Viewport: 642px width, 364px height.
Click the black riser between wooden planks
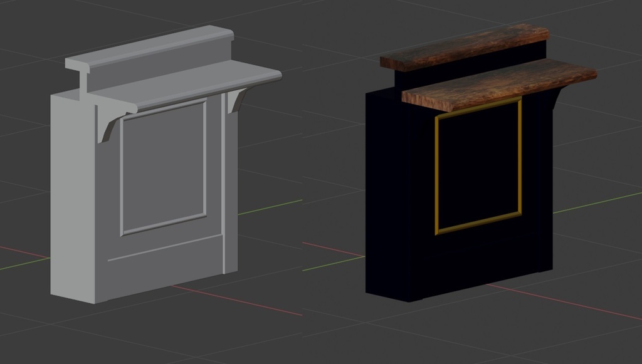click(x=471, y=65)
